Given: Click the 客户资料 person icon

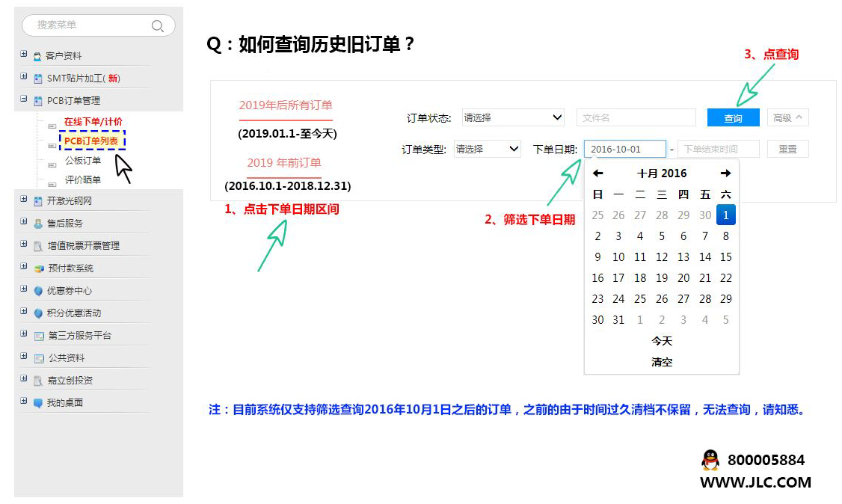Looking at the screenshot, I should click(x=37, y=57).
